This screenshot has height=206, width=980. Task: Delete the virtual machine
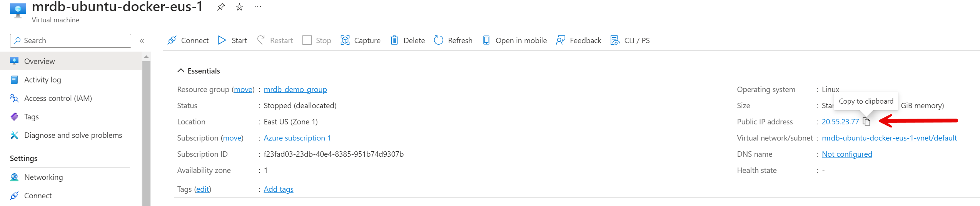407,40
